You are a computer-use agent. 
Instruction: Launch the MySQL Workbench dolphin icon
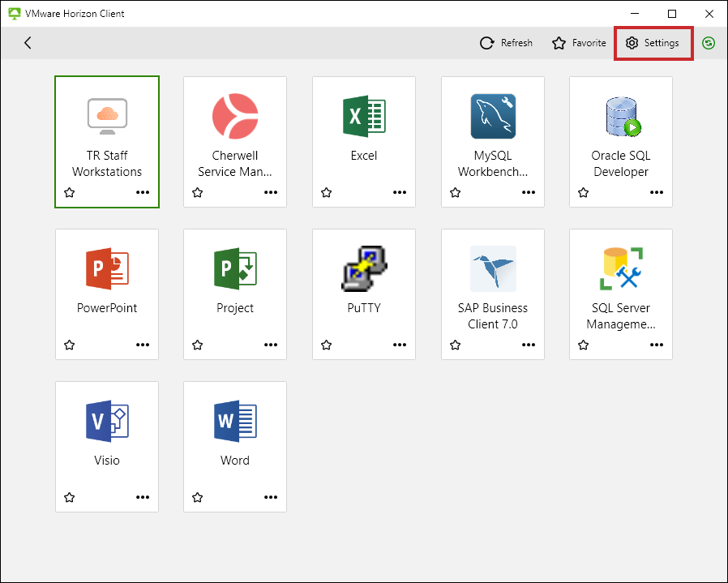pos(493,116)
